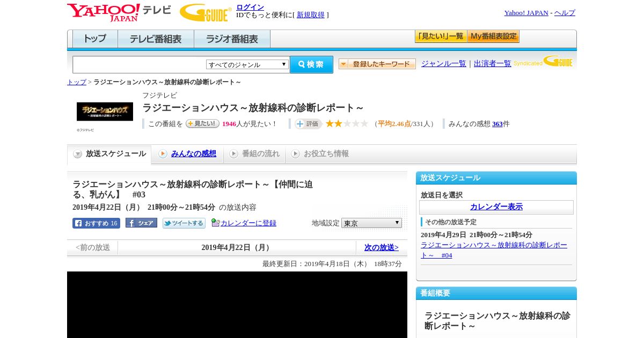The height and width of the screenshot is (338, 644).
Task: Open the 地域設定 東京 region dropdown
Action: [371, 223]
